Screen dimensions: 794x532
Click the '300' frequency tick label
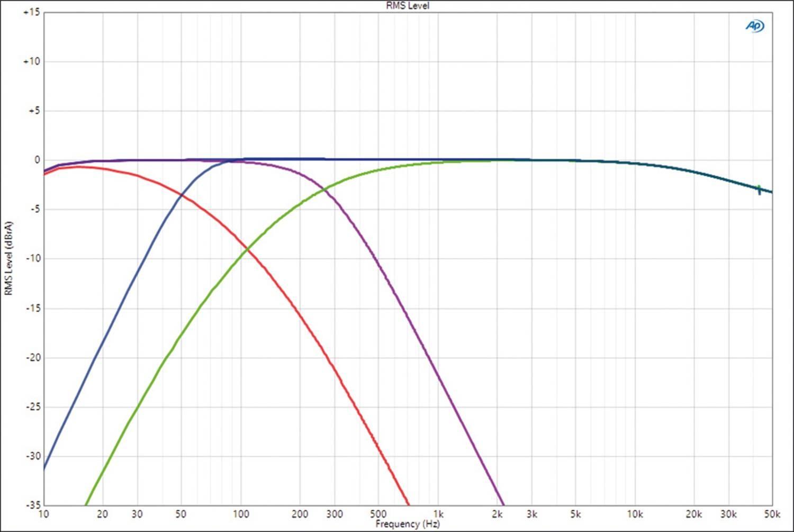click(335, 514)
